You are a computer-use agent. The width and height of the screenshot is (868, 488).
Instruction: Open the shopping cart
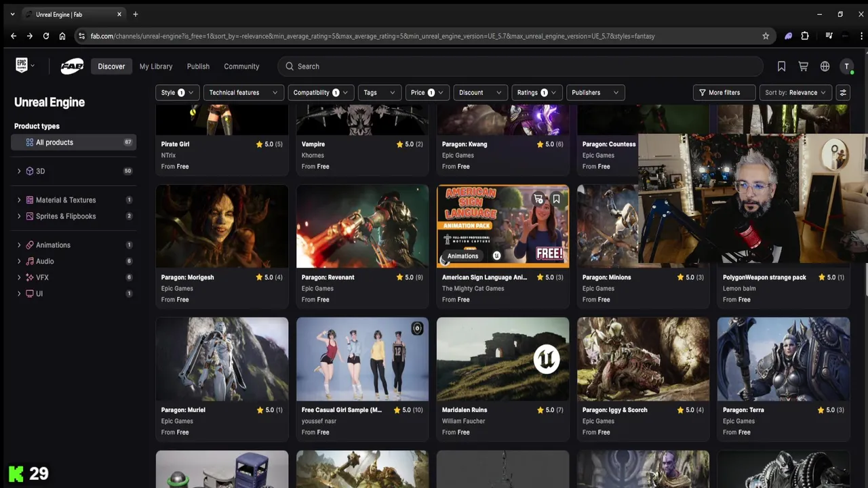click(803, 66)
